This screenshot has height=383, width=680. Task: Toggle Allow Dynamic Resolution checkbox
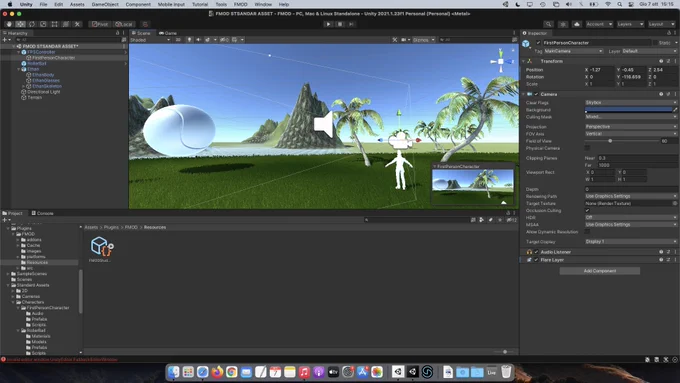pyautogui.click(x=587, y=232)
